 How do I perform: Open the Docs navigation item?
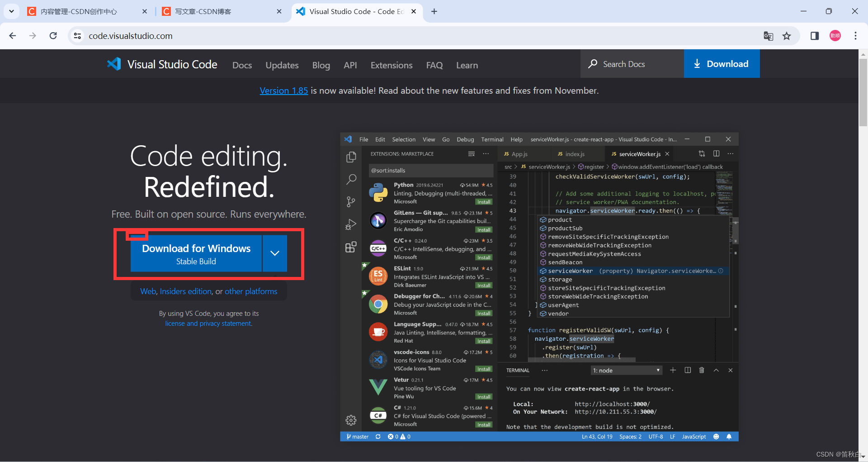[x=242, y=65]
